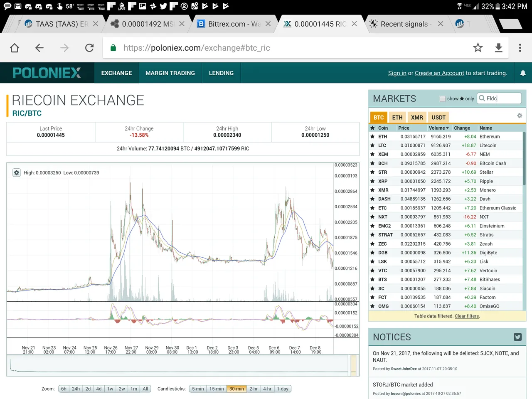This screenshot has width=532, height=399.
Task: Click the chart range selector handle
Action: coord(354,365)
